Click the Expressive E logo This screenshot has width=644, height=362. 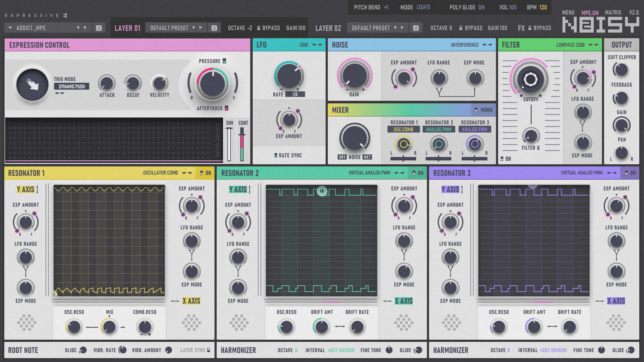[36, 15]
